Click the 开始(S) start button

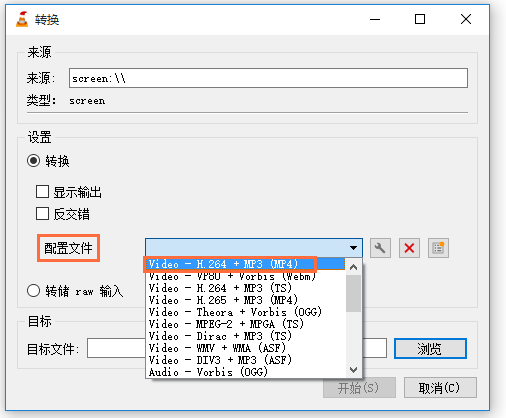[359, 388]
